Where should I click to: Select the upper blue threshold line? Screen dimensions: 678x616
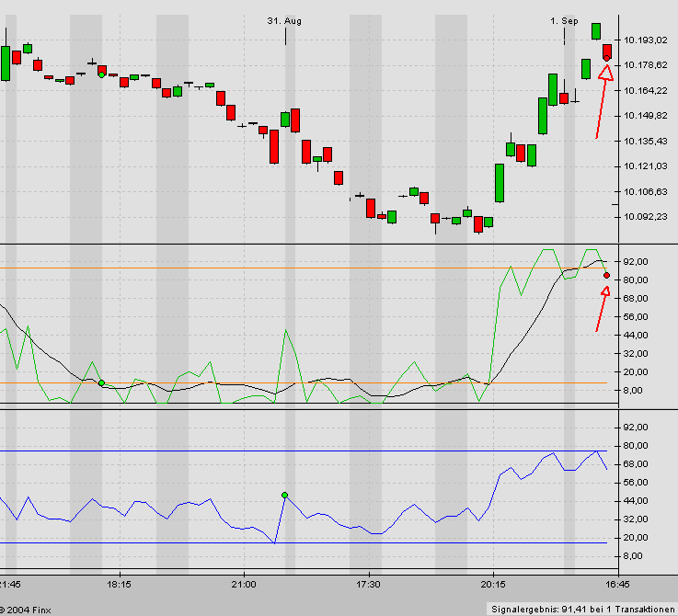(x=276, y=451)
